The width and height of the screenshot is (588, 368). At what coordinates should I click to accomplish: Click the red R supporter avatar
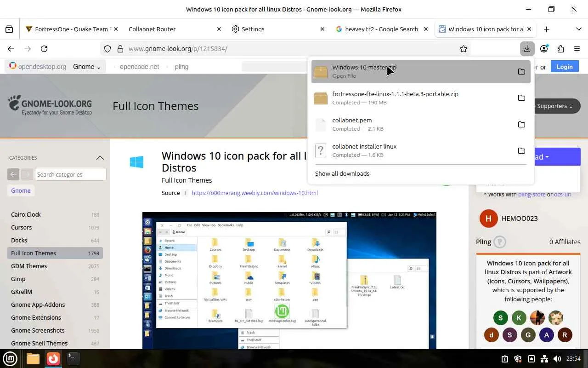(x=565, y=335)
